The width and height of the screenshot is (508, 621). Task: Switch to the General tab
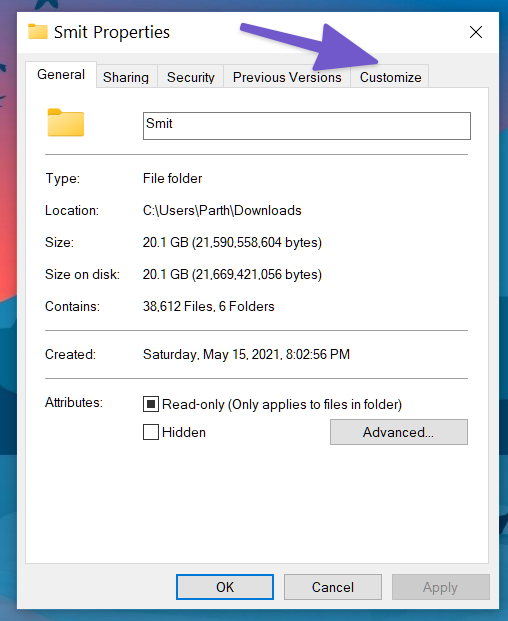click(x=61, y=74)
